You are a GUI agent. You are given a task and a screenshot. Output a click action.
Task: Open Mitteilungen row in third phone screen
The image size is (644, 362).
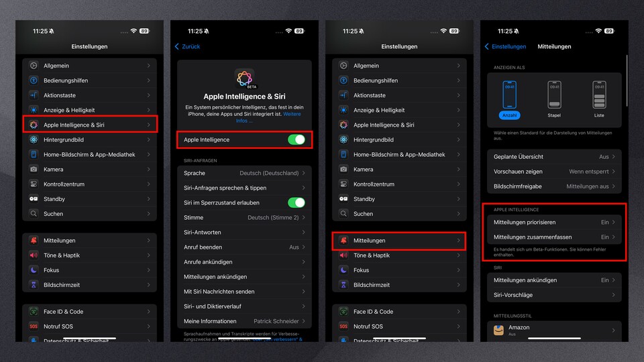click(399, 241)
